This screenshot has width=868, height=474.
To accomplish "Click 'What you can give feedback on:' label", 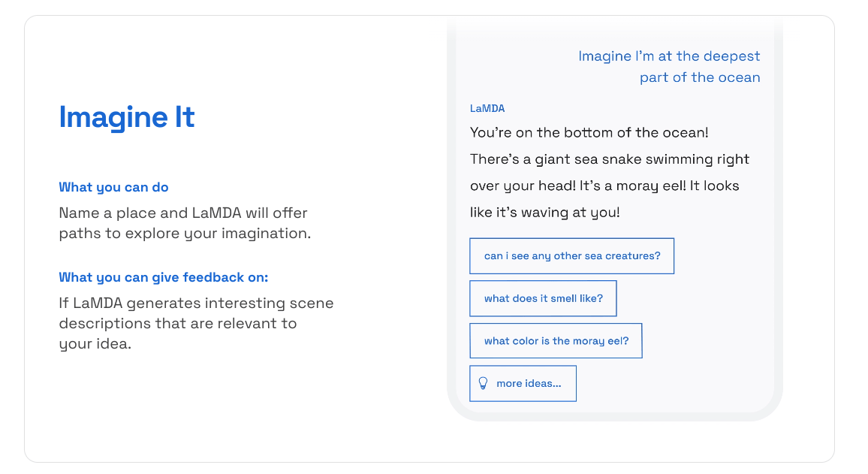I will (x=163, y=277).
